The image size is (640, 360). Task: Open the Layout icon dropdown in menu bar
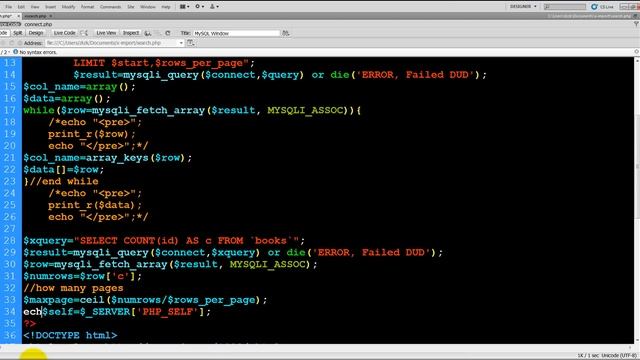pyautogui.click(x=184, y=7)
